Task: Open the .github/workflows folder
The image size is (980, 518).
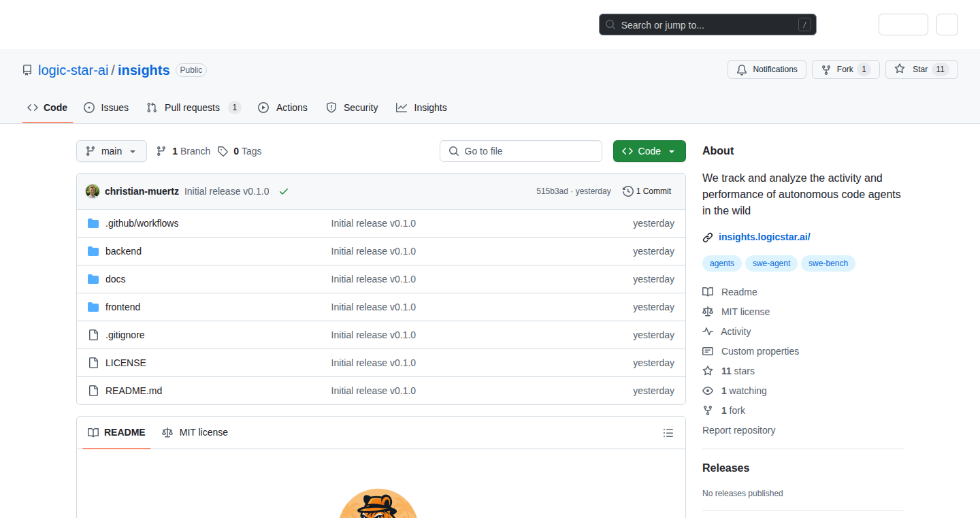Action: coord(142,223)
